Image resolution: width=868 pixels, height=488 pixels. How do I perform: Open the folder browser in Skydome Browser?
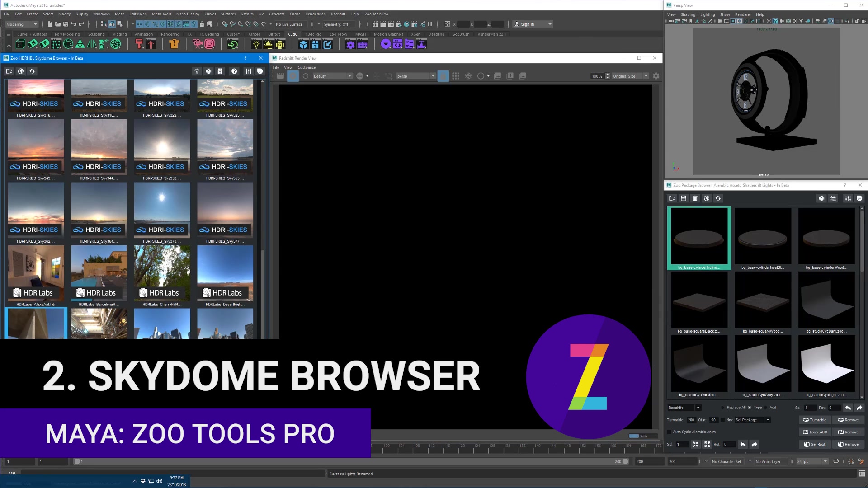[x=9, y=71]
